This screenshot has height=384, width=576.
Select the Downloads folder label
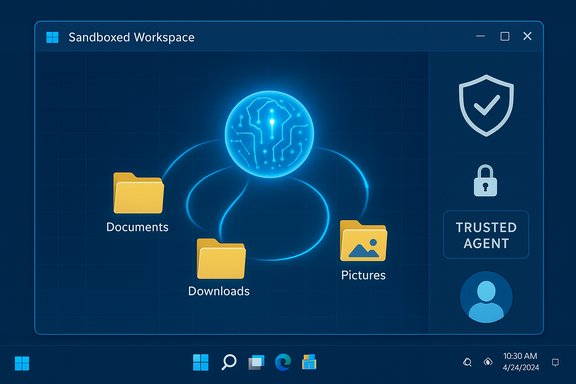(x=219, y=291)
